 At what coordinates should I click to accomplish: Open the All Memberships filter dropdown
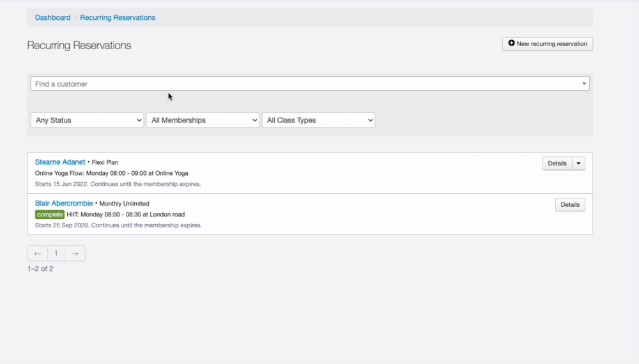[203, 120]
